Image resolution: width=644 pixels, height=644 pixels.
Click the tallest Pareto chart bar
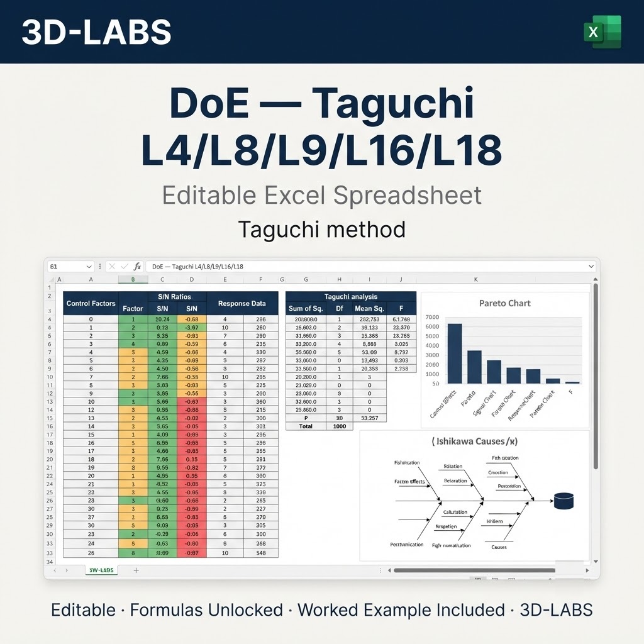(455, 353)
